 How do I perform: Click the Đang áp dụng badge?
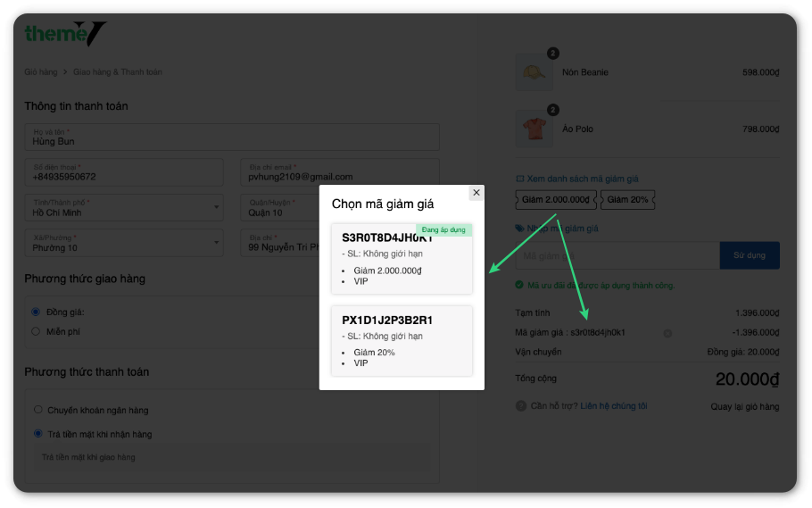(443, 229)
